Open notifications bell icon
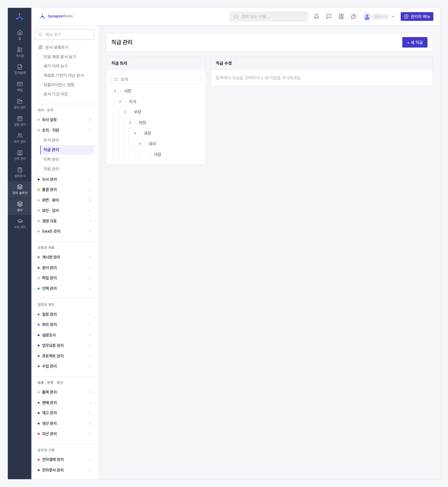The image size is (448, 487). pyautogui.click(x=316, y=16)
